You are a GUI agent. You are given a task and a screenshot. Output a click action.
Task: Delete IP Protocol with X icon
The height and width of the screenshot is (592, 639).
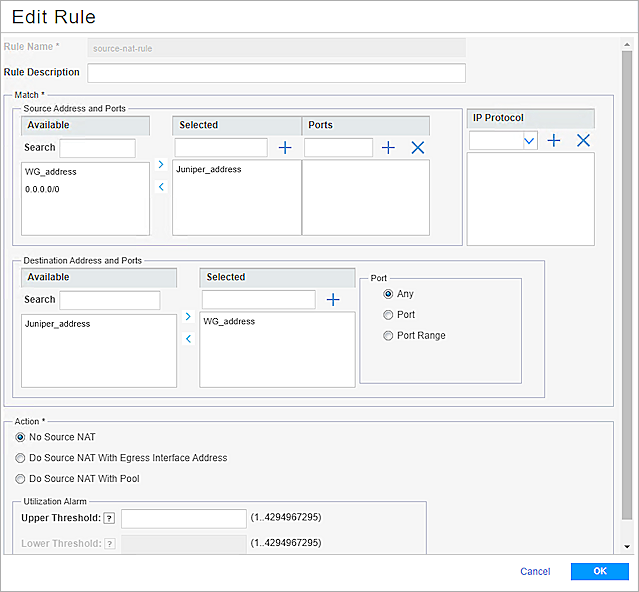click(x=583, y=141)
